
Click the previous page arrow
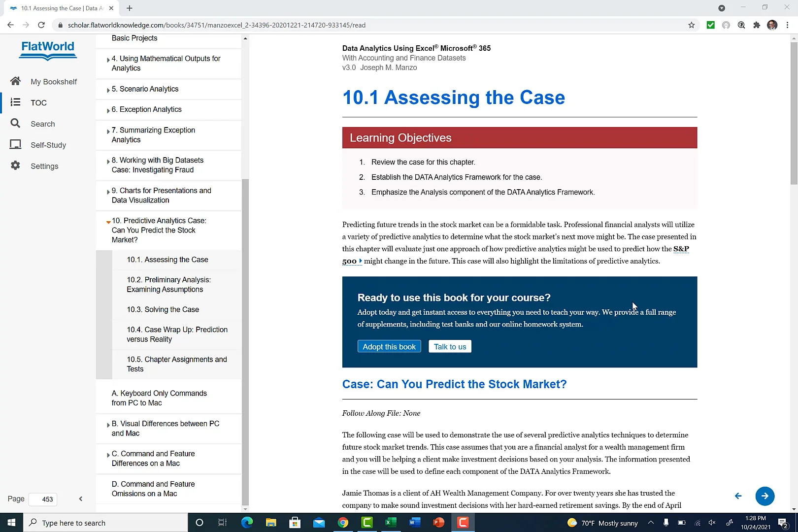click(x=737, y=496)
